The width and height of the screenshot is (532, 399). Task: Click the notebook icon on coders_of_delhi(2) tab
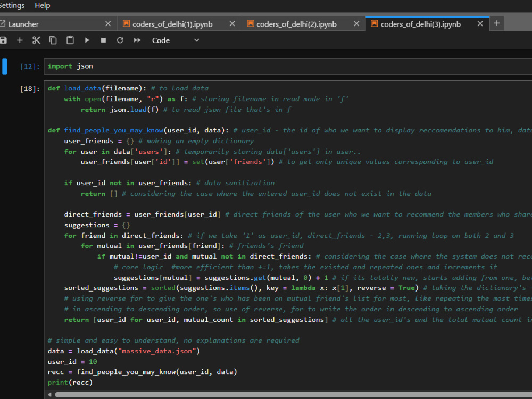pyautogui.click(x=251, y=23)
